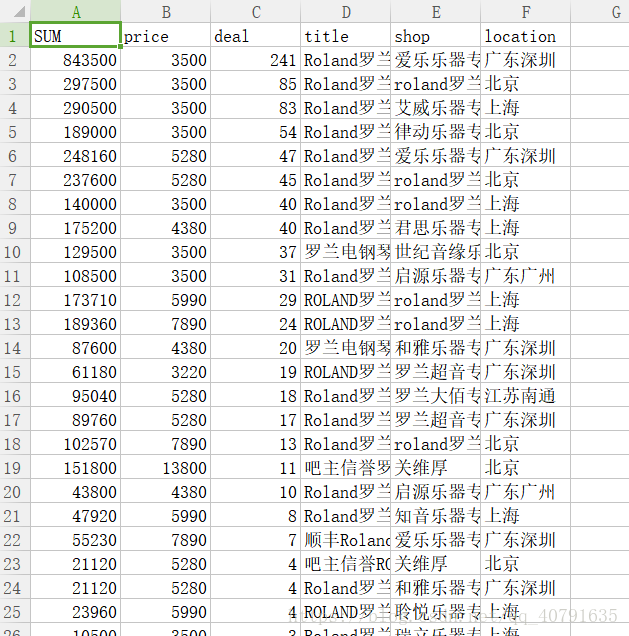Select row 10 header

click(15, 251)
